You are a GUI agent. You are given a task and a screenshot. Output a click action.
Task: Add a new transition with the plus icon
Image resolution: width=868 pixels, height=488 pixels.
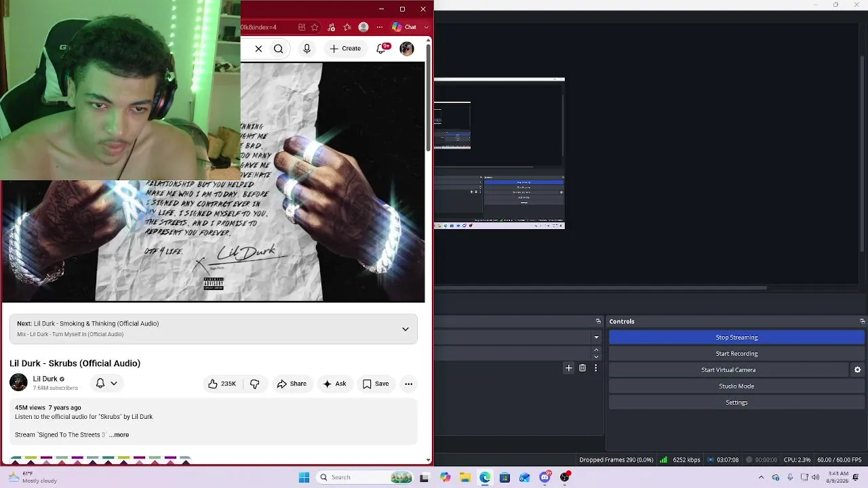568,368
